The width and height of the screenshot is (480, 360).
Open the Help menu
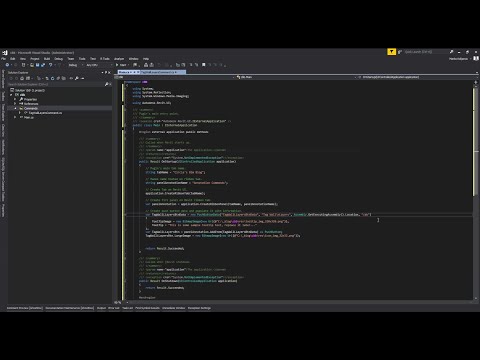pos(146,59)
